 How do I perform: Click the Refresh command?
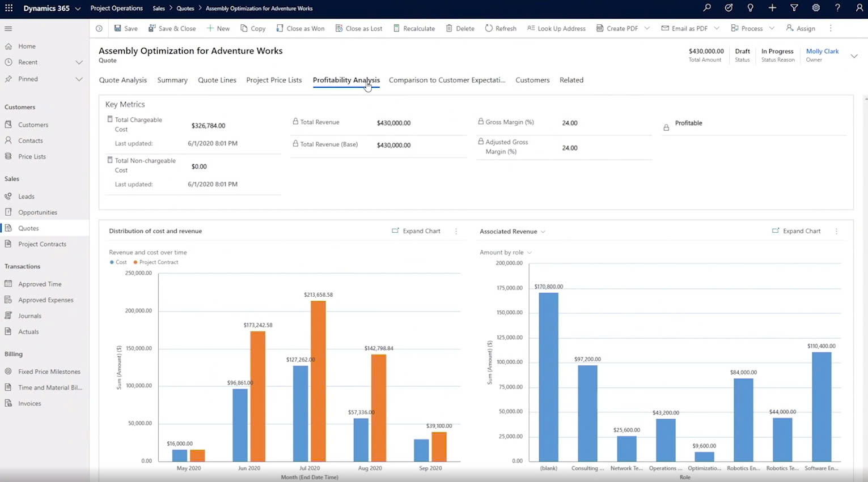pyautogui.click(x=501, y=28)
